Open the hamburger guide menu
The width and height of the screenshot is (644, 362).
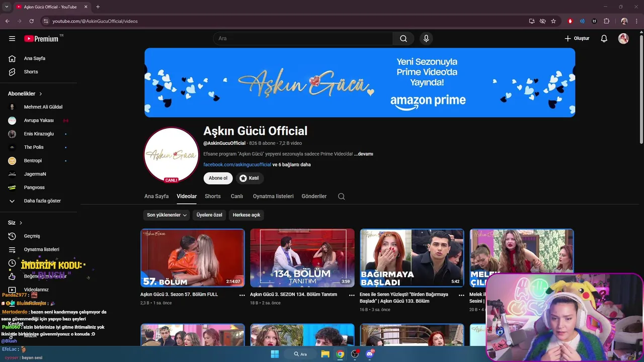(12, 39)
